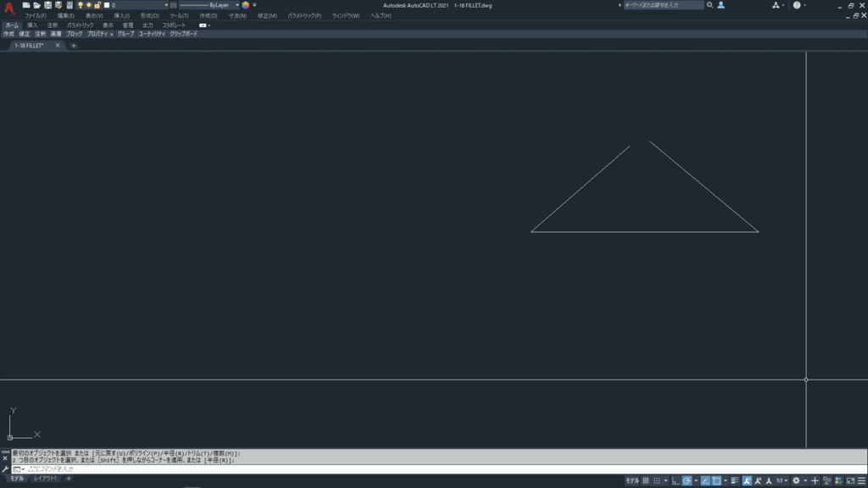Open the 1:1 annotation scale dropdown
868x488 pixels.
782,481
